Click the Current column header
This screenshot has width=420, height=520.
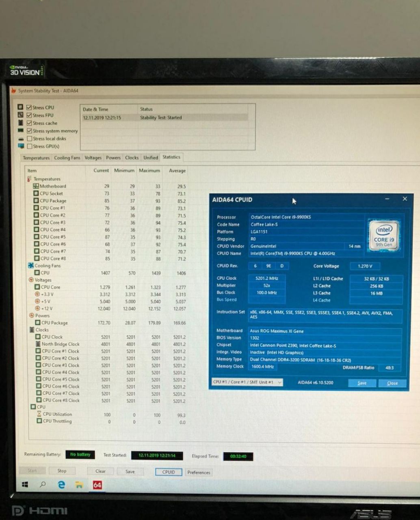(101, 171)
